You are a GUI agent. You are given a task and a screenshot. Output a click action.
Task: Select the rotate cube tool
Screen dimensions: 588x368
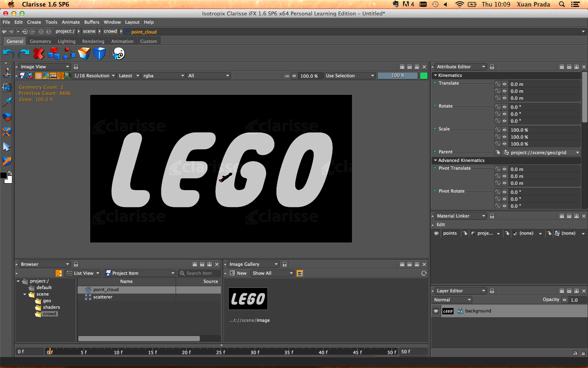7,117
